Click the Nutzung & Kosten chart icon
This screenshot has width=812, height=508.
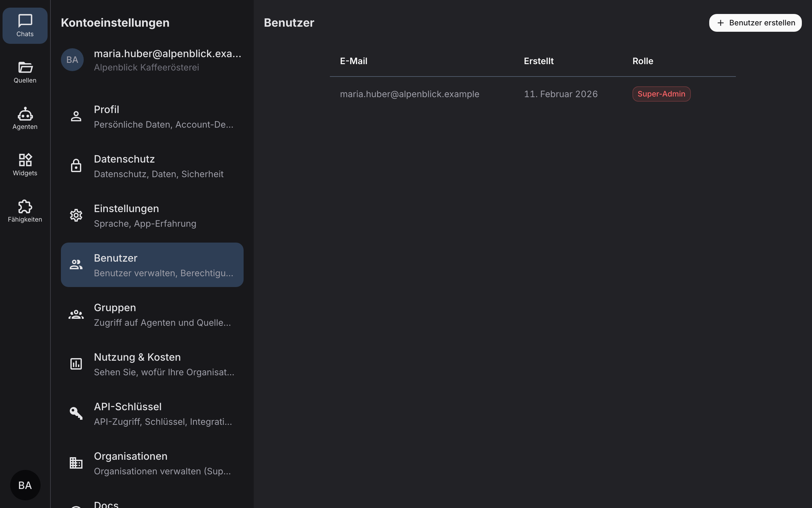(76, 364)
